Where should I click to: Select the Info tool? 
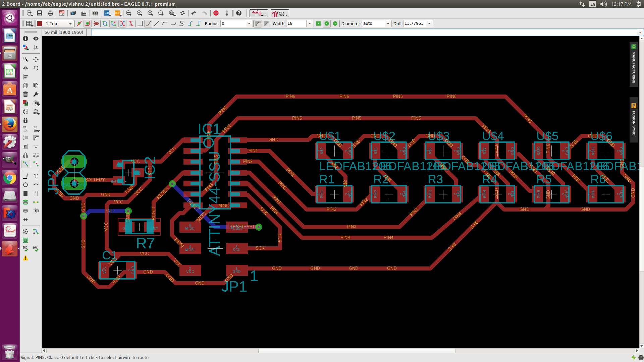coord(25,39)
